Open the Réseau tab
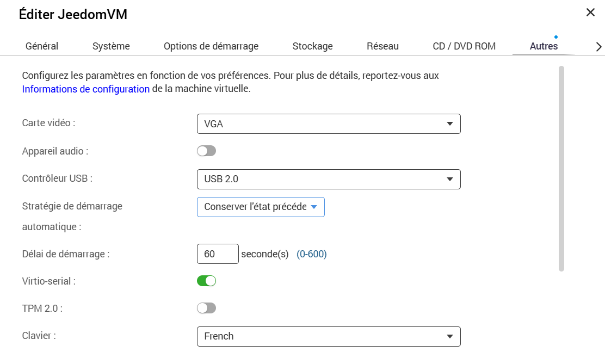The height and width of the screenshot is (364, 605). click(382, 46)
